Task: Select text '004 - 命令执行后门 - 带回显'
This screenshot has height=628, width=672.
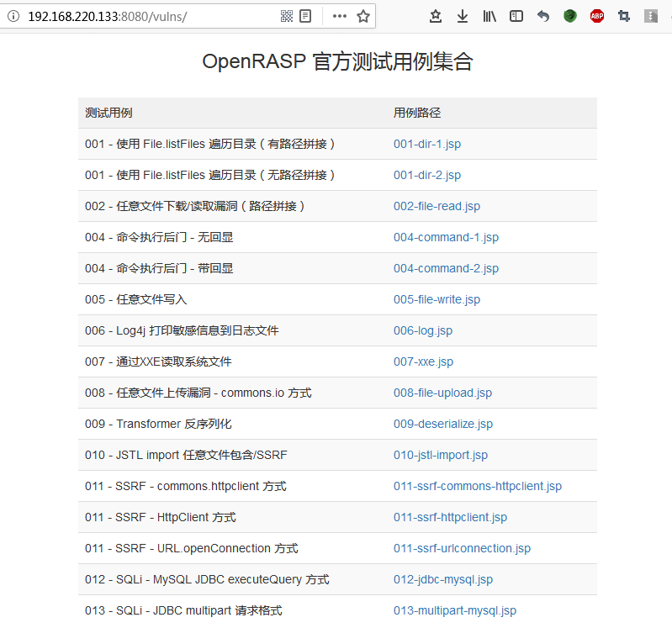Action: pyautogui.click(x=159, y=268)
